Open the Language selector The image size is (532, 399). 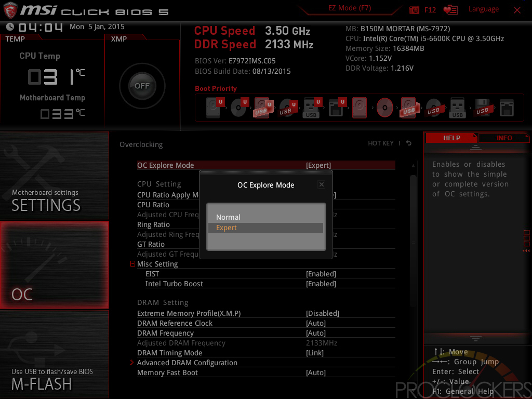coord(484,9)
